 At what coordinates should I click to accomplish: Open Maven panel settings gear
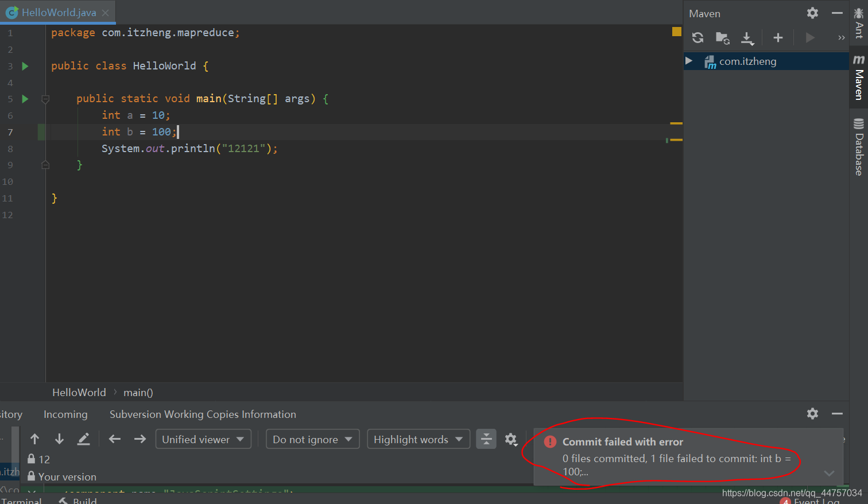point(812,13)
